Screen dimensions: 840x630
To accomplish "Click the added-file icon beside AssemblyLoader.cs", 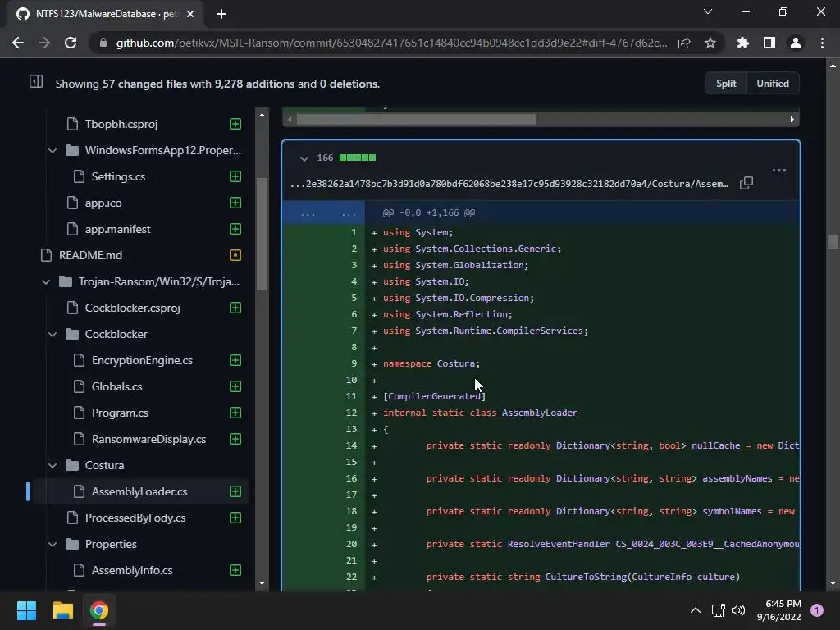I will [235, 491].
